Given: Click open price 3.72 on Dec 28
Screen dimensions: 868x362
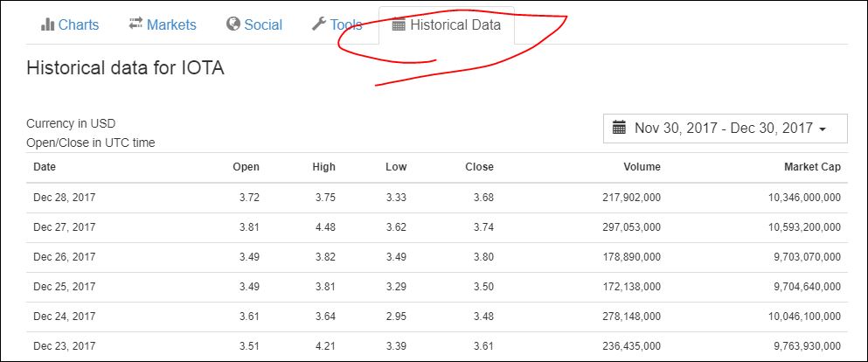Looking at the screenshot, I should [x=249, y=197].
